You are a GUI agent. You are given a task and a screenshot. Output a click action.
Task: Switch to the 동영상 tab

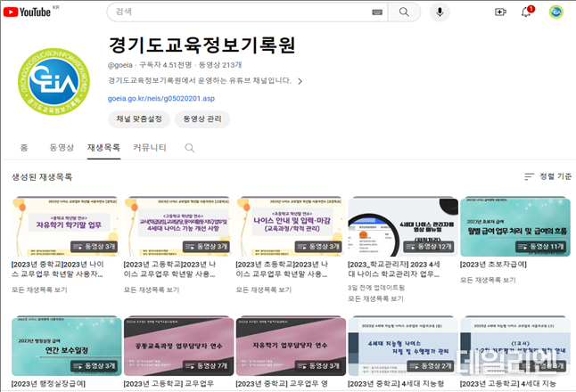click(x=62, y=148)
